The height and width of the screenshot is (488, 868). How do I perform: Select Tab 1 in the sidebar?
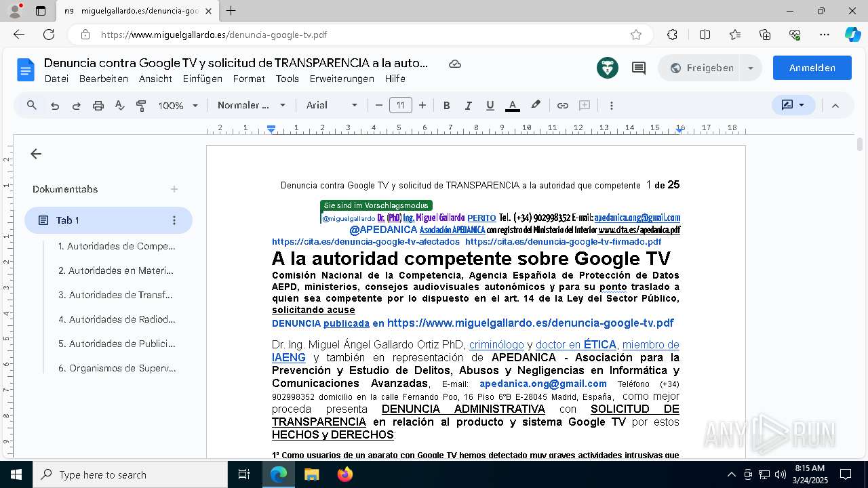click(108, 220)
